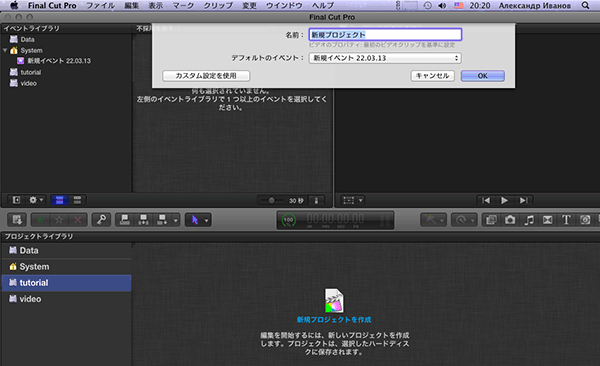The image size is (600, 366).
Task: Open the 表示 menu
Action: 156,5
